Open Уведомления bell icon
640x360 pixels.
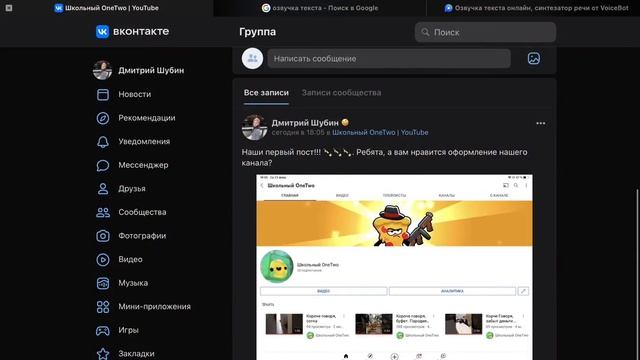[x=103, y=142]
